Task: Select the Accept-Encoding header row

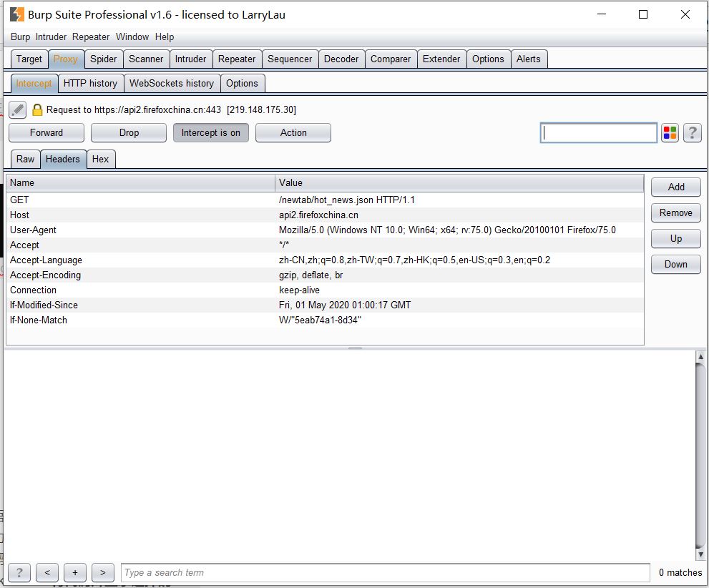Action: point(325,275)
